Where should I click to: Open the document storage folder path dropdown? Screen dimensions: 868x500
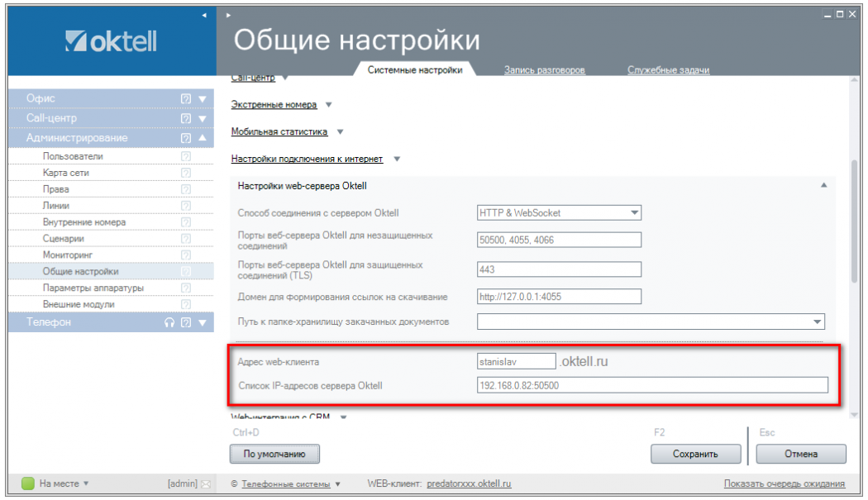pyautogui.click(x=818, y=321)
